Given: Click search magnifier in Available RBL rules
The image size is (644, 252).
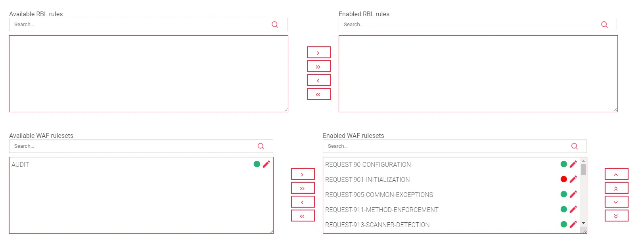Looking at the screenshot, I should click(275, 25).
